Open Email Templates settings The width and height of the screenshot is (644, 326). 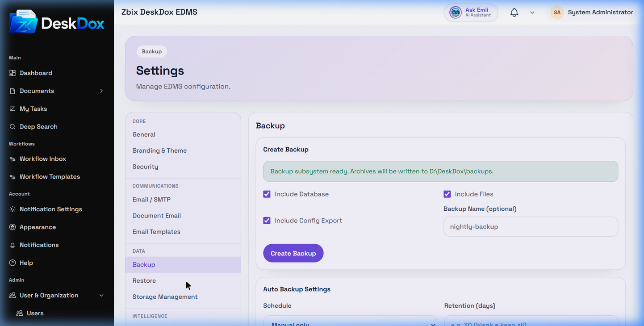pos(183,232)
